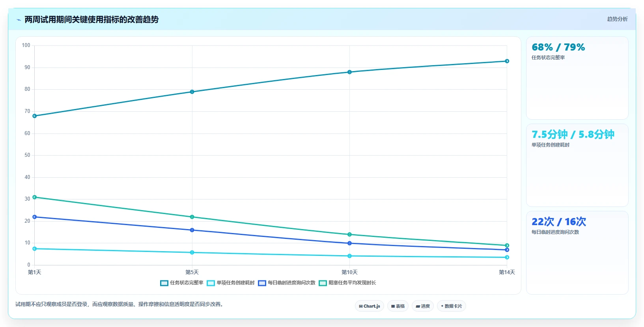Select the 第5天 point on the 任务状态完整率 line
This screenshot has height=327, width=644.
tap(192, 92)
